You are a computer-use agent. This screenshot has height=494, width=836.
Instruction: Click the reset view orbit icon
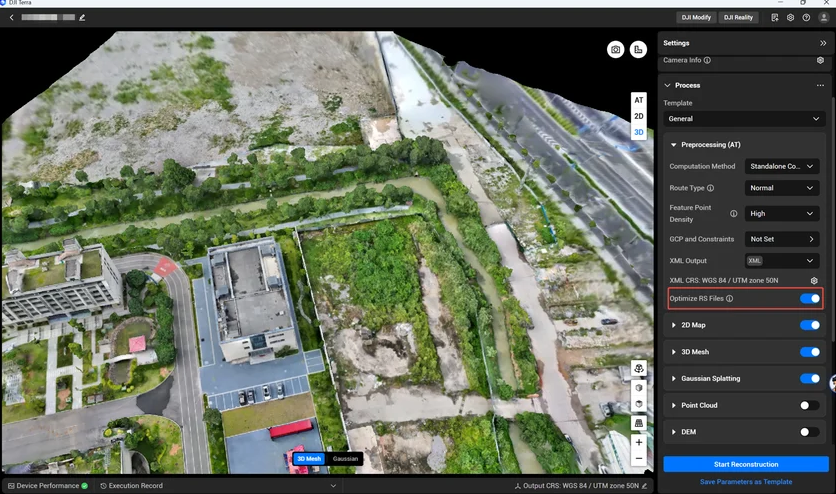coord(639,368)
